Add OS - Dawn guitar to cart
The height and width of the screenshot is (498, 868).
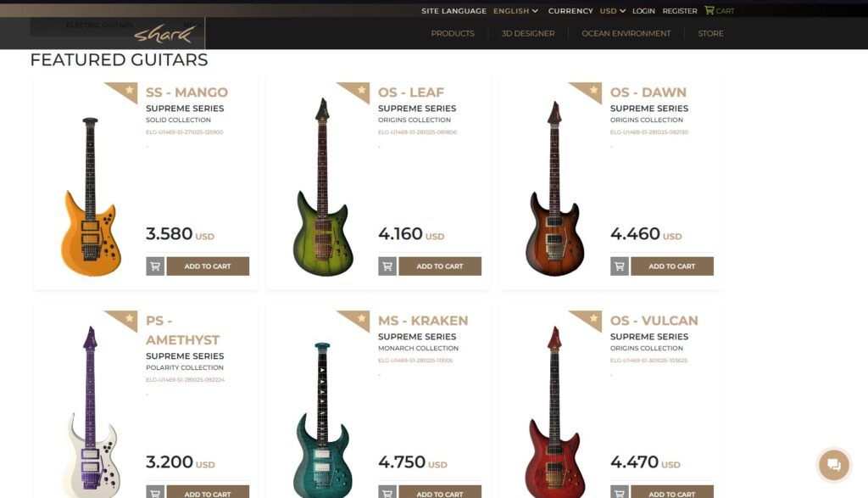tap(672, 266)
